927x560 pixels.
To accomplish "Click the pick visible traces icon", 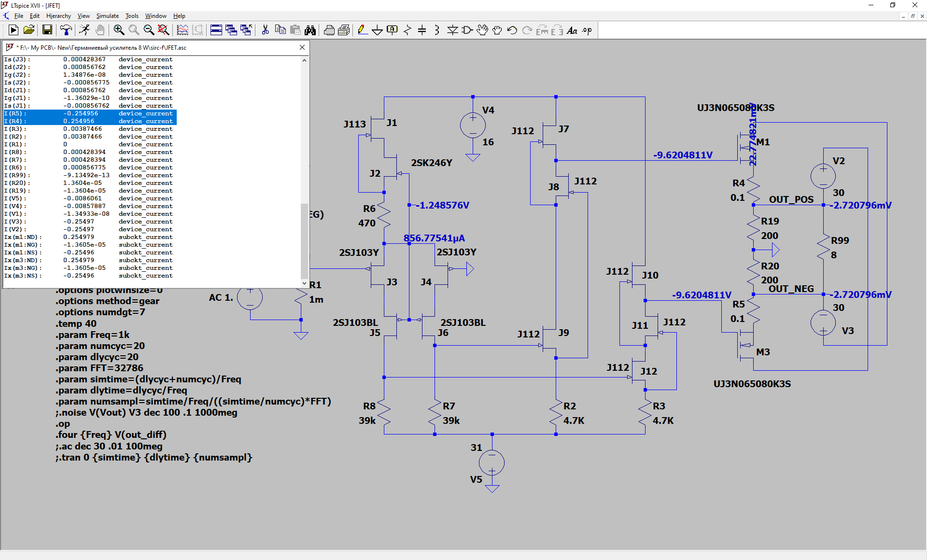I will click(x=183, y=30).
